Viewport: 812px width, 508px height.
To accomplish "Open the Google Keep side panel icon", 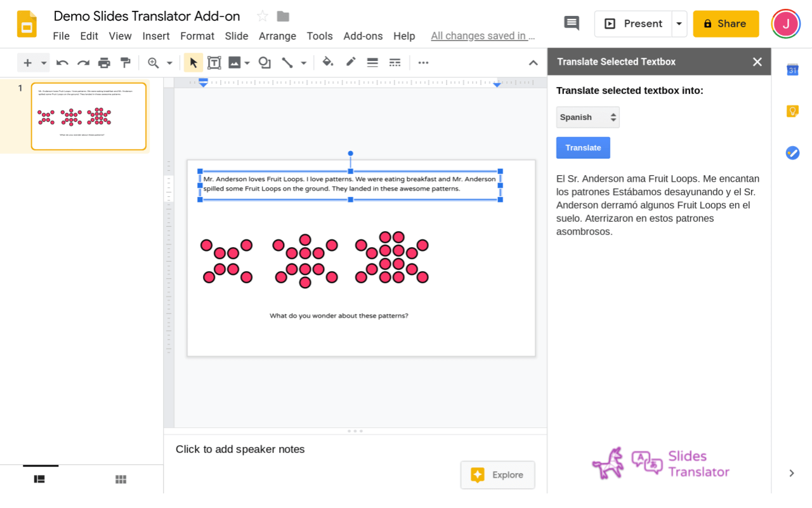I will pyautogui.click(x=792, y=111).
